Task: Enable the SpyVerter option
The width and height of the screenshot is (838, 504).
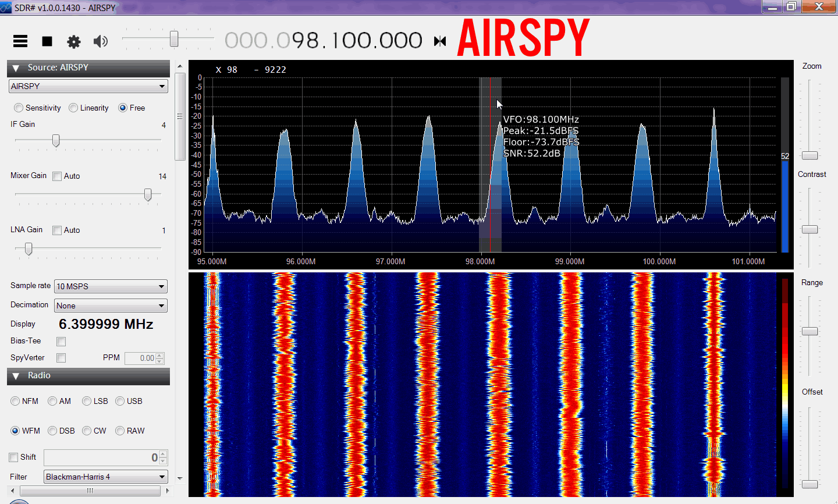Action: (x=61, y=358)
